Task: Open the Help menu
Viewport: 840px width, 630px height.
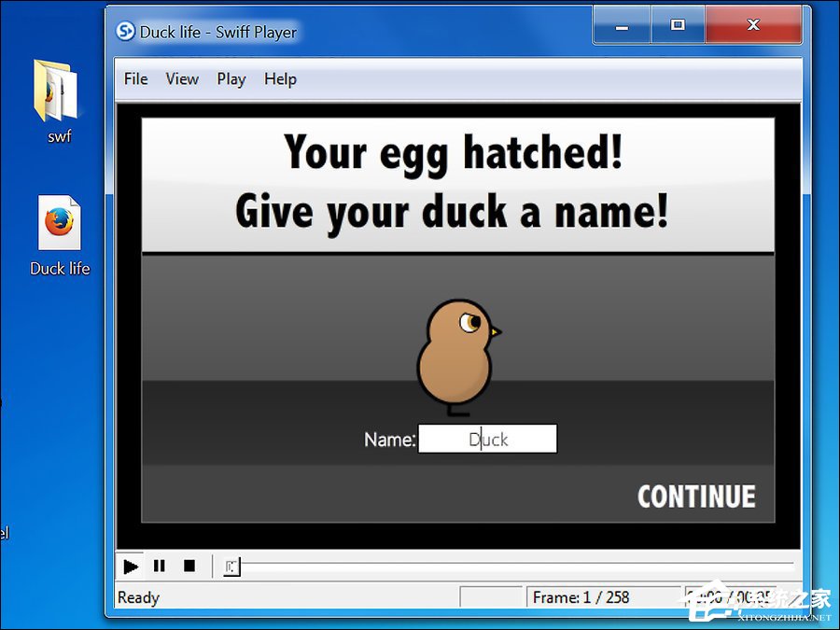Action: coord(280,79)
